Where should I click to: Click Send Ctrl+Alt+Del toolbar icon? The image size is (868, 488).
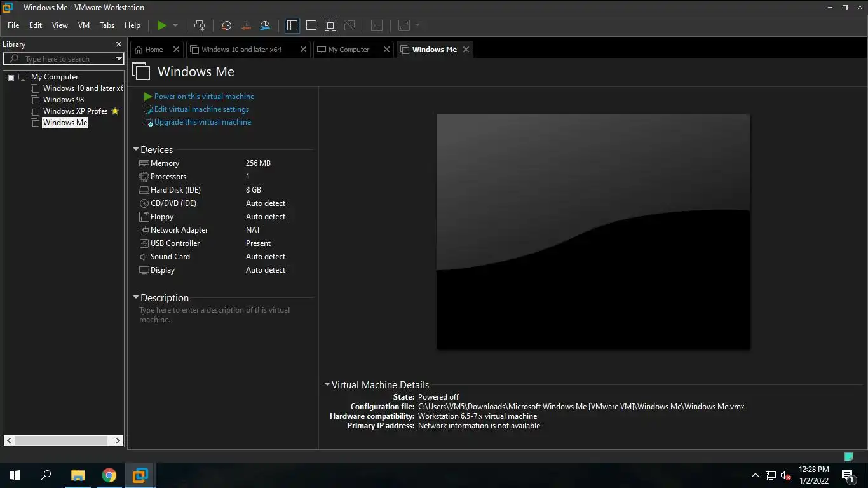pyautogui.click(x=200, y=25)
